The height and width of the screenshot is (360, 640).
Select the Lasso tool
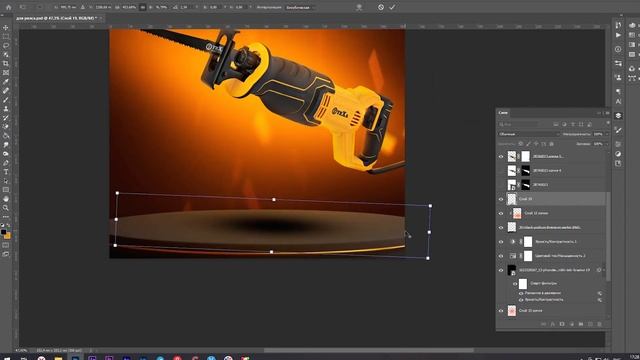click(6, 46)
